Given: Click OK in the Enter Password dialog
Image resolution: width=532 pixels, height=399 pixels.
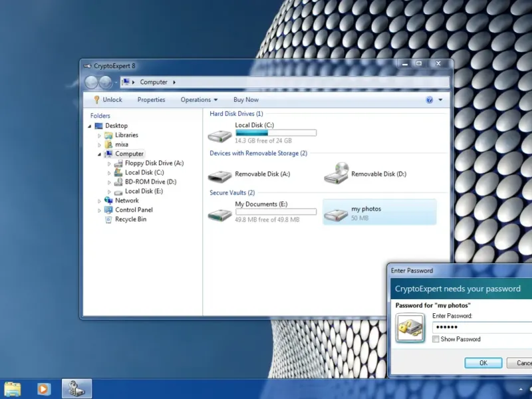Looking at the screenshot, I should click(483, 363).
